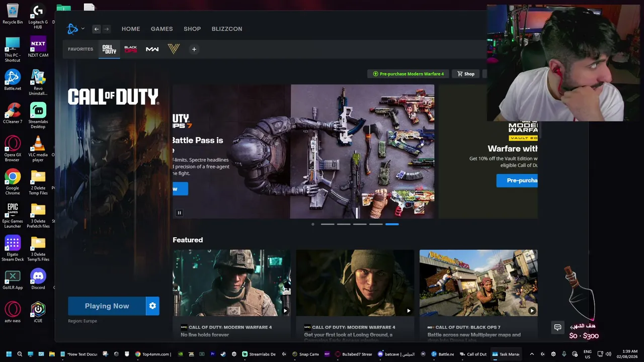The width and height of the screenshot is (644, 362).
Task: Open Elgato Stream Deck desktop icon
Action: pos(13,249)
